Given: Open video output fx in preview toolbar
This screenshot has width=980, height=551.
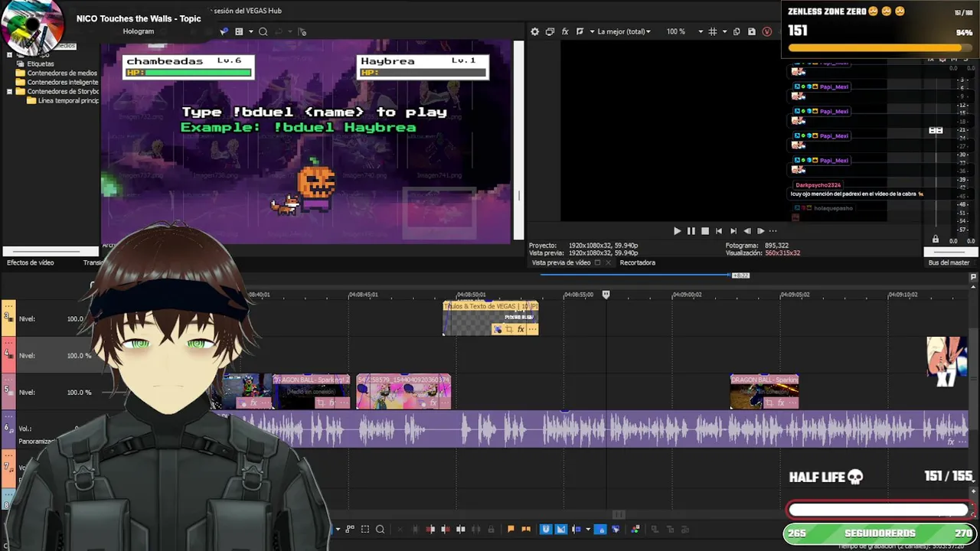Looking at the screenshot, I should pos(565,31).
